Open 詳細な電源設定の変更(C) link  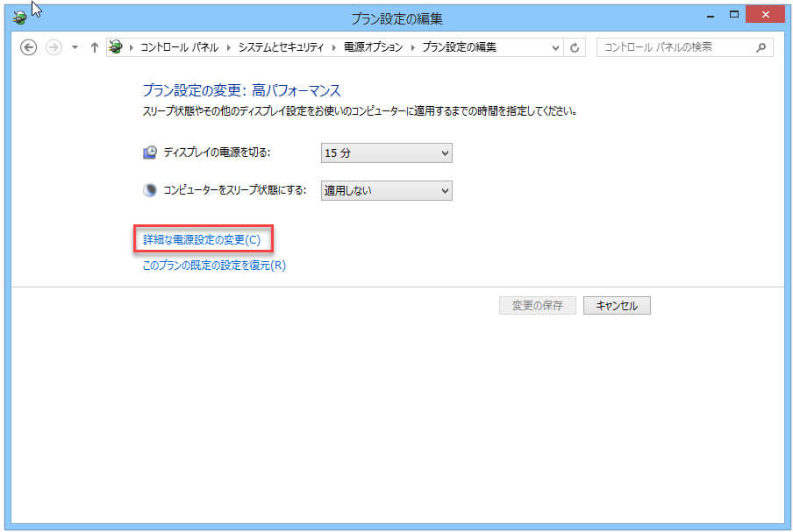click(202, 239)
